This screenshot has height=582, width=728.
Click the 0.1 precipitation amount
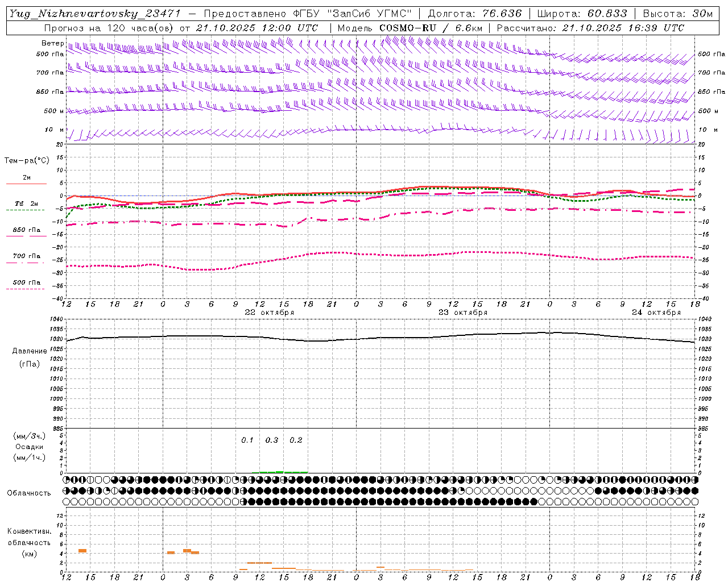(247, 440)
